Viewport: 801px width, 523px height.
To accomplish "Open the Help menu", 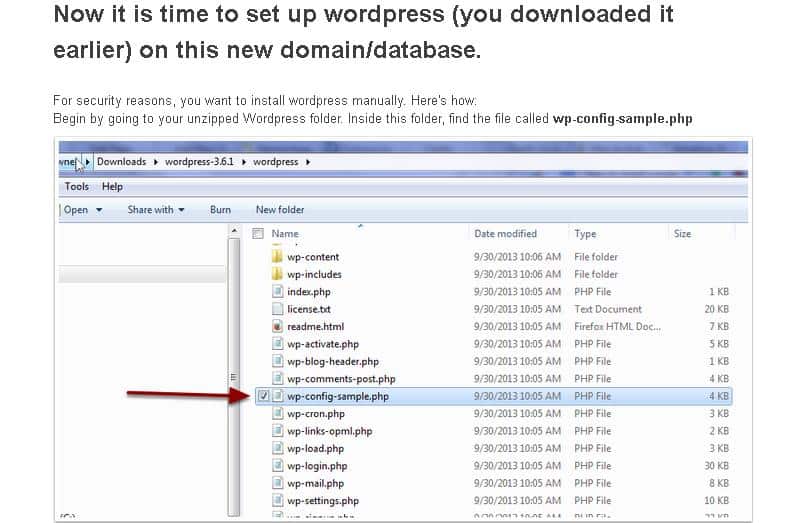I will (112, 186).
